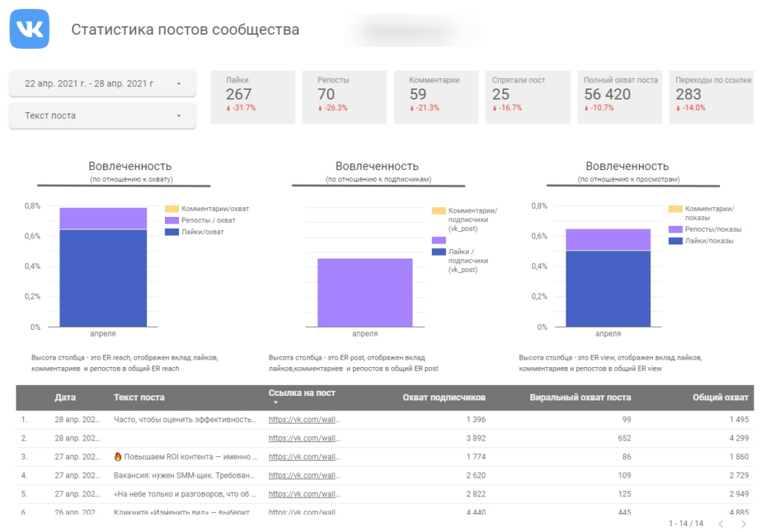
Task: Click the Виральный охват поста column header
Action: coord(580,398)
